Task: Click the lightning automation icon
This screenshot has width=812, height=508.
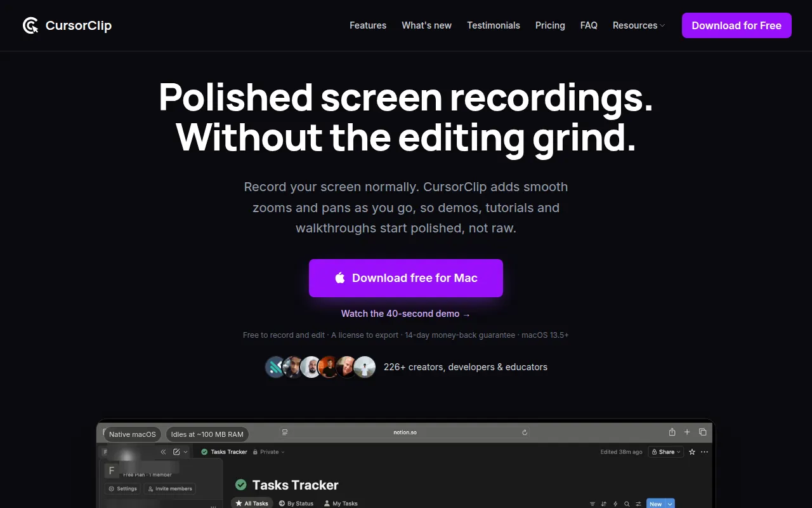Action: pyautogui.click(x=615, y=504)
